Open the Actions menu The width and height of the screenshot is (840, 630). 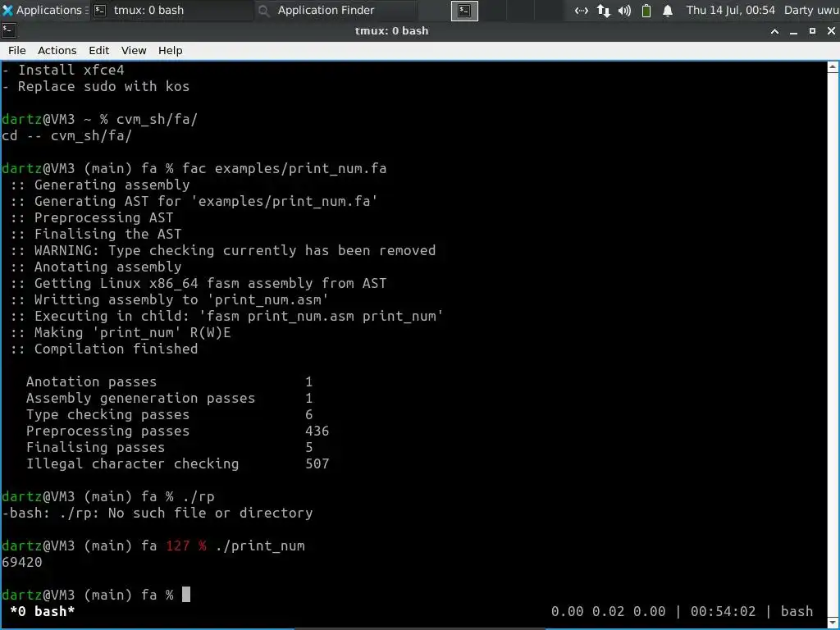(x=57, y=50)
